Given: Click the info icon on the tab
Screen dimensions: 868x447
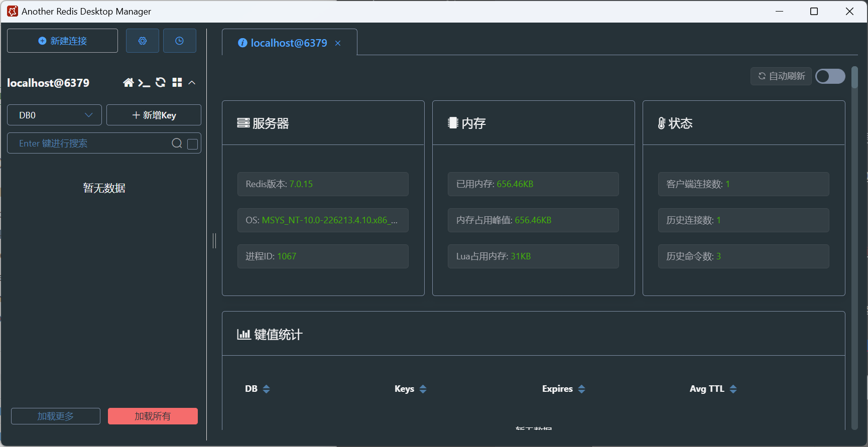Looking at the screenshot, I should point(242,43).
